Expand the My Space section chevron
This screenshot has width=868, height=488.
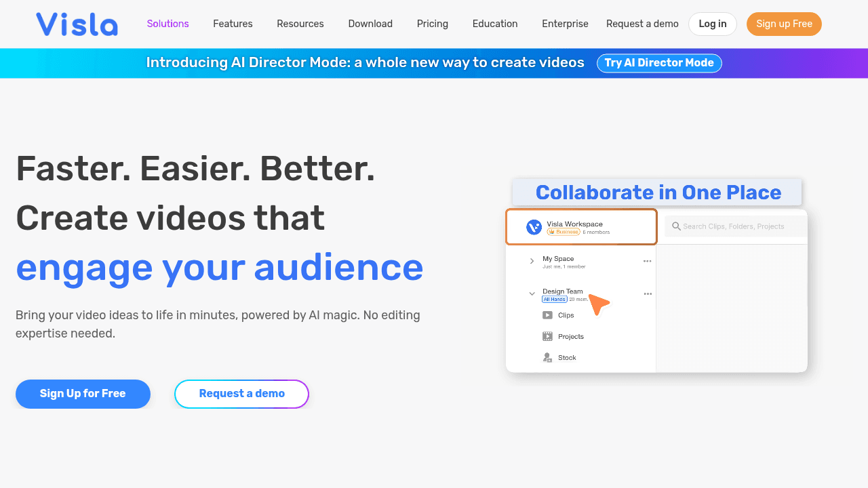(532, 261)
